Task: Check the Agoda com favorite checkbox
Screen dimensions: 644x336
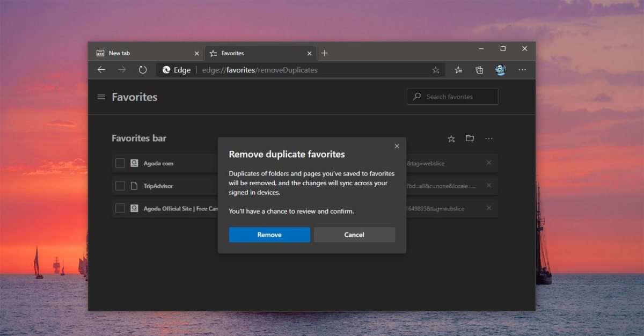Action: point(120,163)
